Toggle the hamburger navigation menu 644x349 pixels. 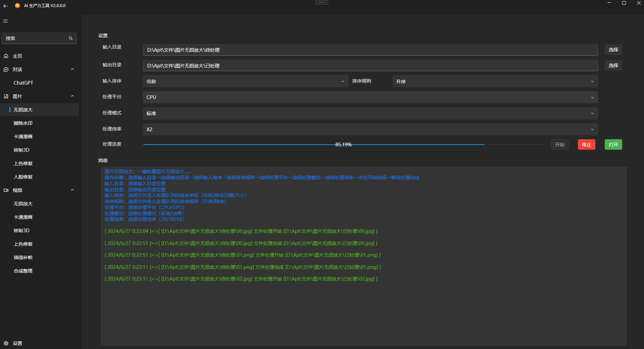pyautogui.click(x=5, y=21)
